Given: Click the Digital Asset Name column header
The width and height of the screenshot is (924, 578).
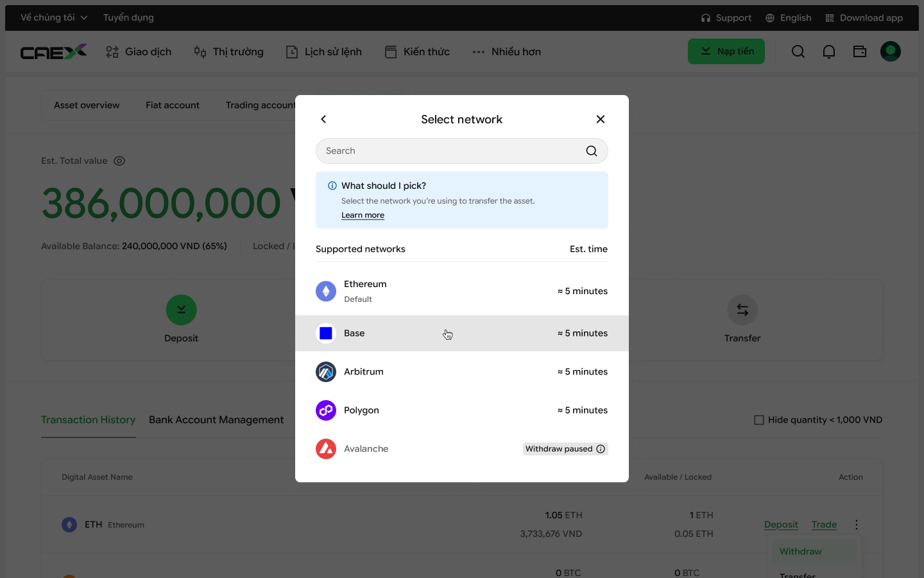Looking at the screenshot, I should (97, 477).
